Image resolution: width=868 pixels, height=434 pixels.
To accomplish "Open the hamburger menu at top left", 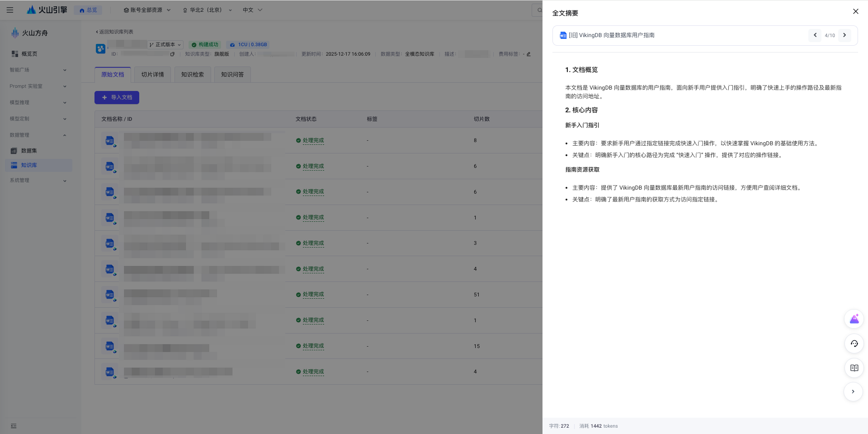I will tap(10, 10).
